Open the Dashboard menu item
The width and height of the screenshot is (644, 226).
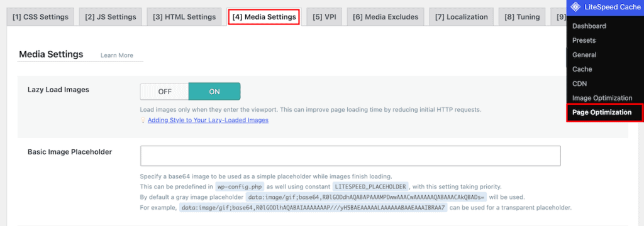coord(589,26)
